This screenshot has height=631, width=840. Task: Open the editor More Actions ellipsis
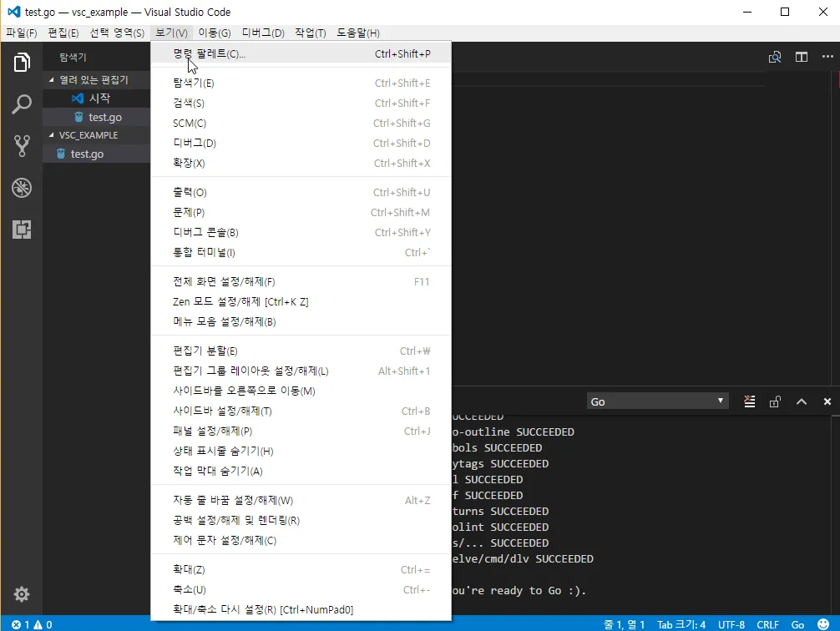(827, 57)
